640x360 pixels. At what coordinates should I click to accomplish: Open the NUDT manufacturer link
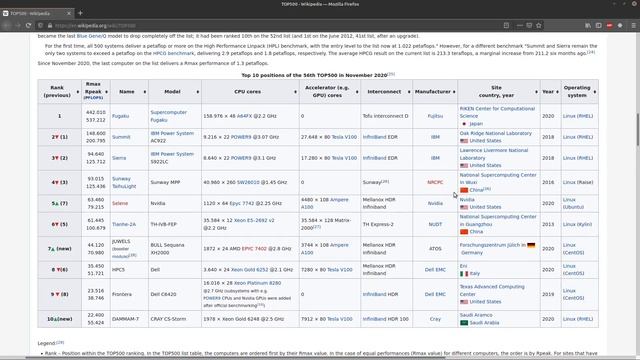click(435, 224)
